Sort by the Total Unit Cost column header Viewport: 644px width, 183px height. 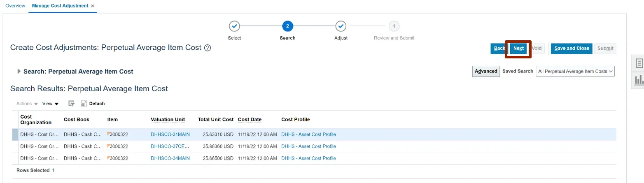click(215, 120)
